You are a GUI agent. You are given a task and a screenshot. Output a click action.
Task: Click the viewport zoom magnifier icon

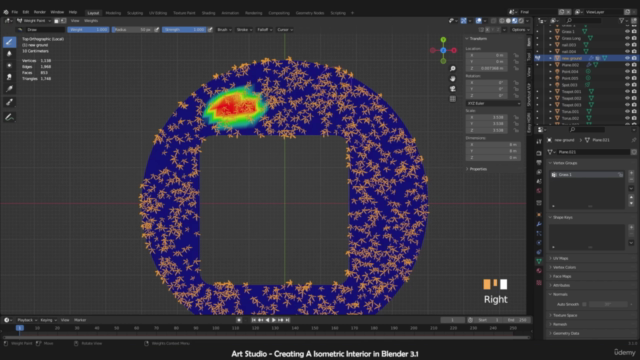(x=453, y=69)
